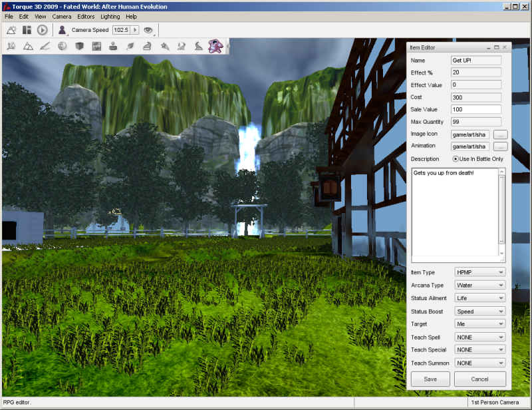Click the player camera type icon
The width and height of the screenshot is (532, 410).
click(x=63, y=30)
